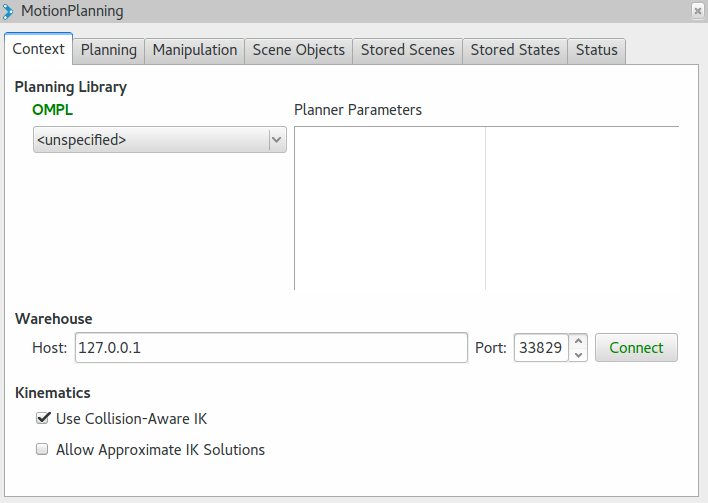708x503 pixels.
Task: Enable Allow Approximate IK Solutions
Action: tap(43, 450)
